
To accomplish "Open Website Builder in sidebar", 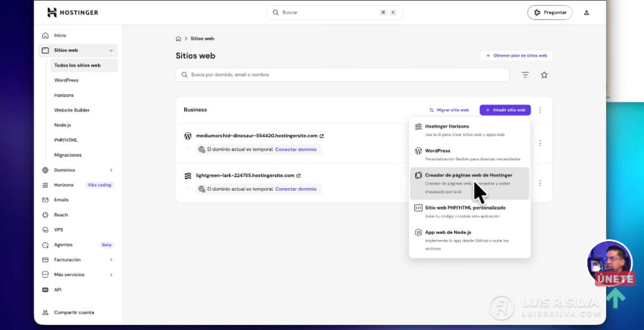I will click(72, 110).
